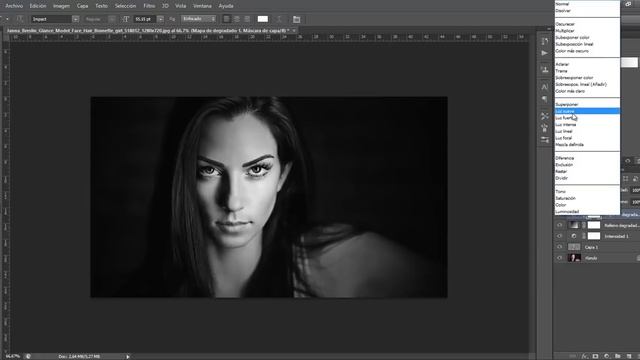Choose Oscurecer blend mode
Image resolution: width=640 pixels, height=360 pixels.
[x=587, y=24]
